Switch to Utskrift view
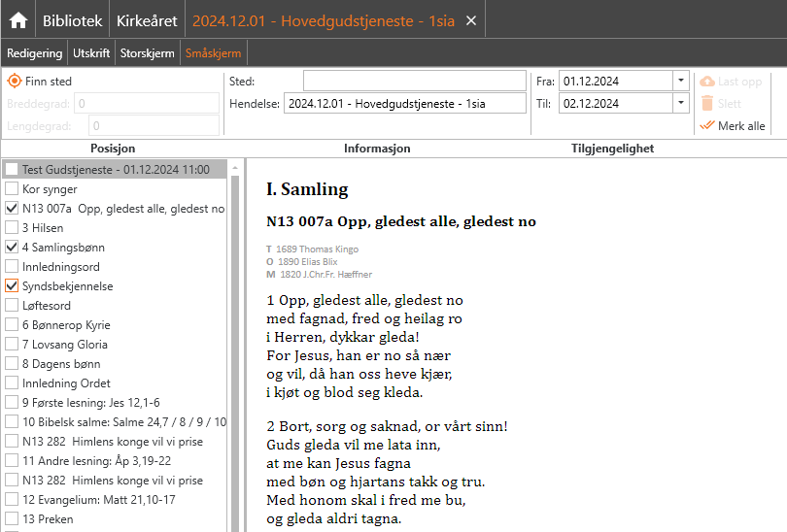 click(91, 53)
